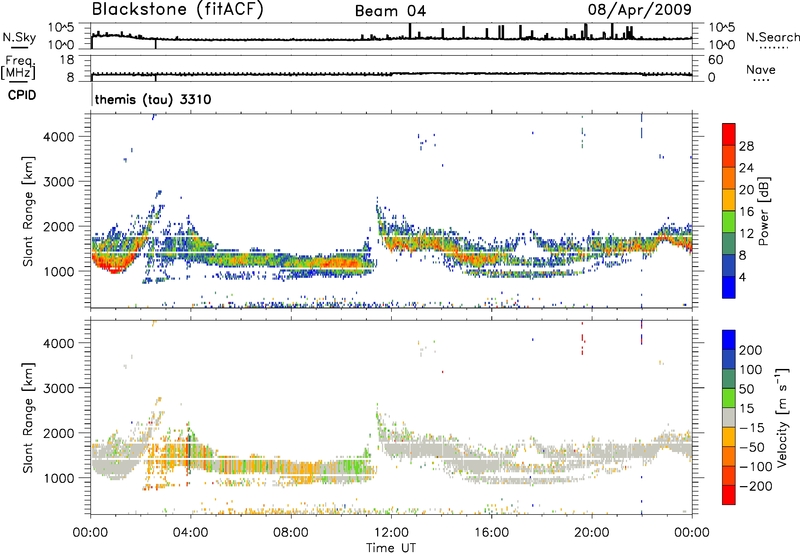Click the "Freq. [MHz]" axis label

coord(19,68)
